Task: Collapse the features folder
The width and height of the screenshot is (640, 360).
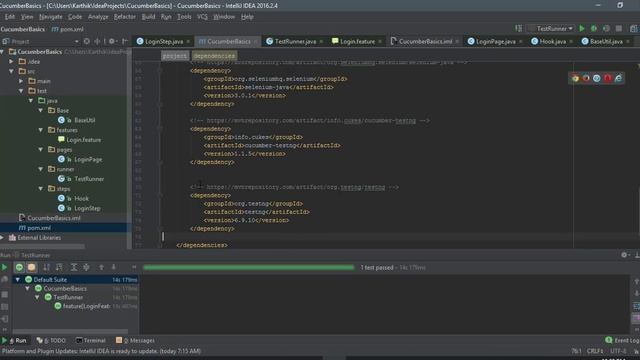Action: click(x=41, y=130)
